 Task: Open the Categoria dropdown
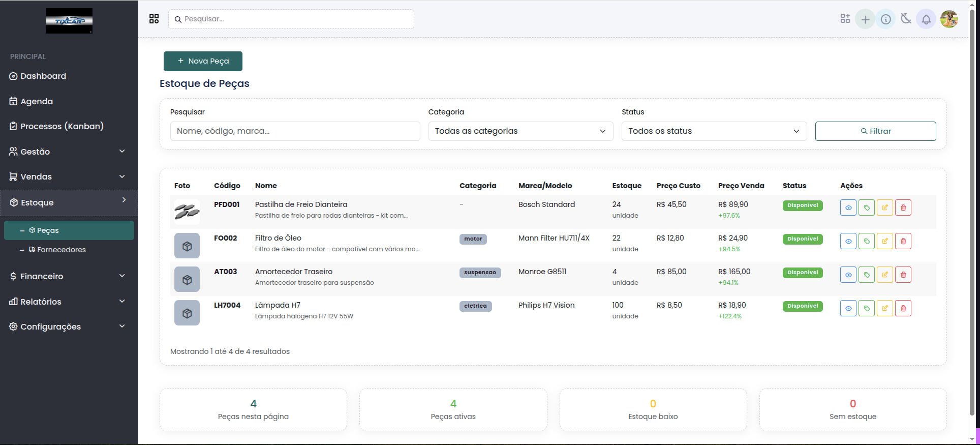click(x=520, y=131)
